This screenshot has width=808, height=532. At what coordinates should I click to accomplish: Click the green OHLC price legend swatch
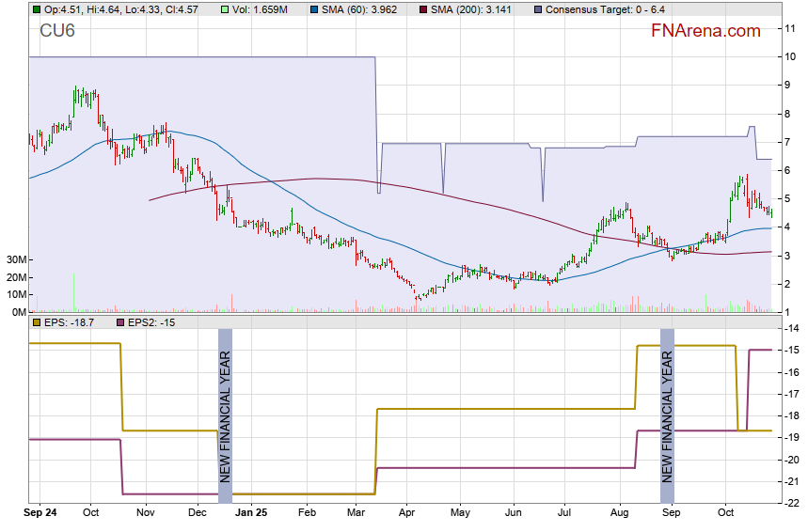pos(36,9)
